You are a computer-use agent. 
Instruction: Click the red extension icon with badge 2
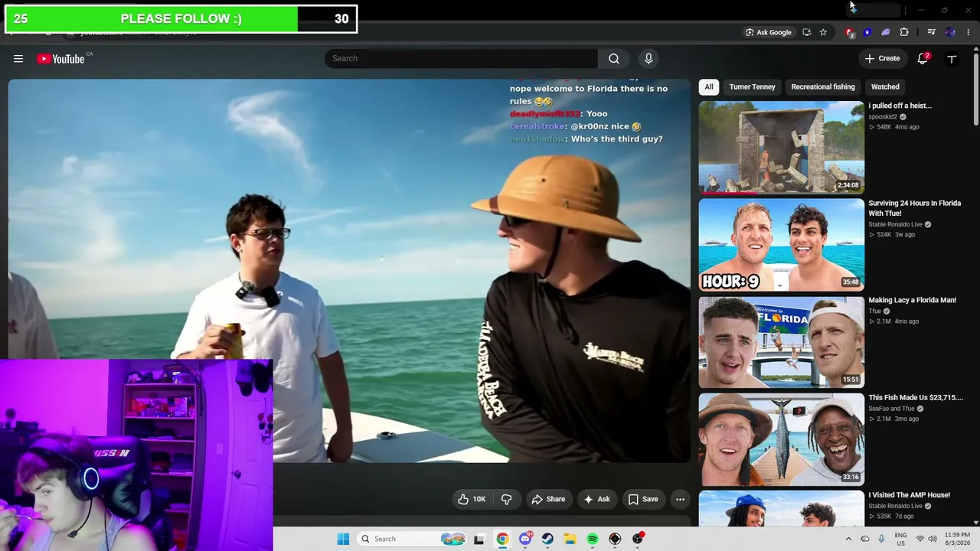pyautogui.click(x=849, y=32)
